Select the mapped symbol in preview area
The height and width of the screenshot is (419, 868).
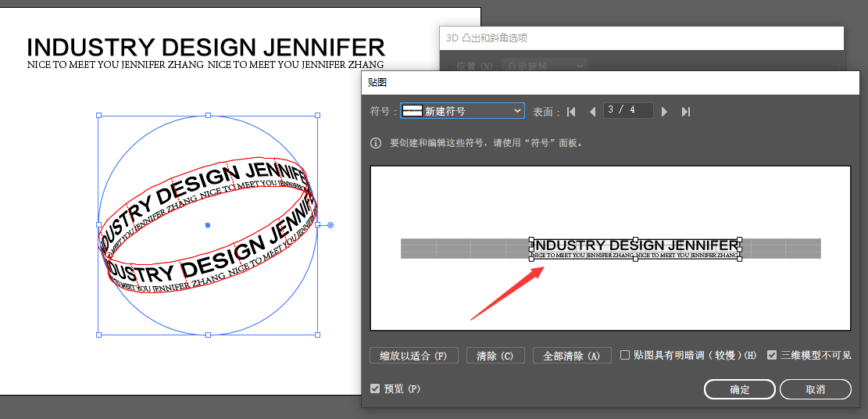coord(635,249)
